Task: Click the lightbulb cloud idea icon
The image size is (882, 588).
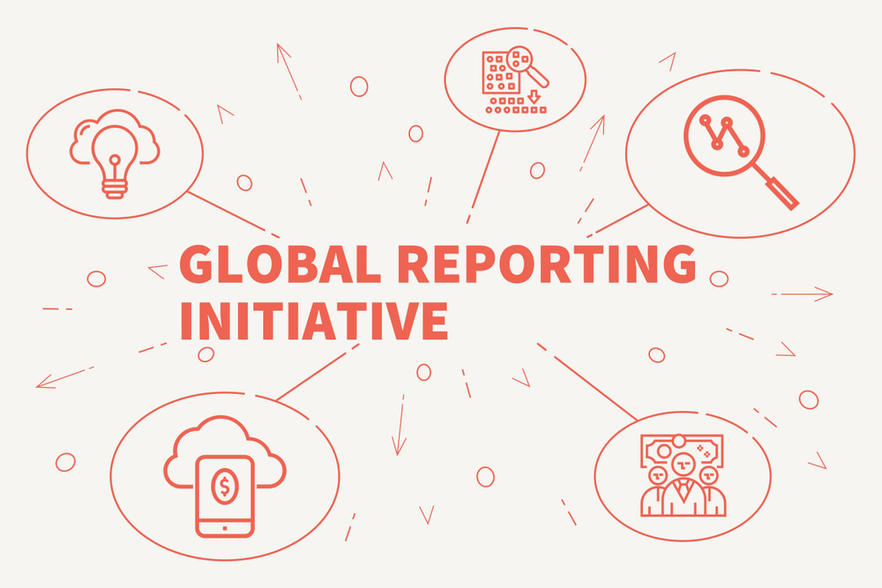Action: 115,154
